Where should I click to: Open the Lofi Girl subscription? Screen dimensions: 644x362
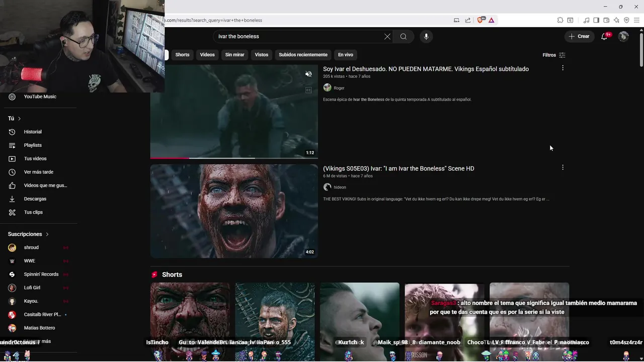click(32, 288)
